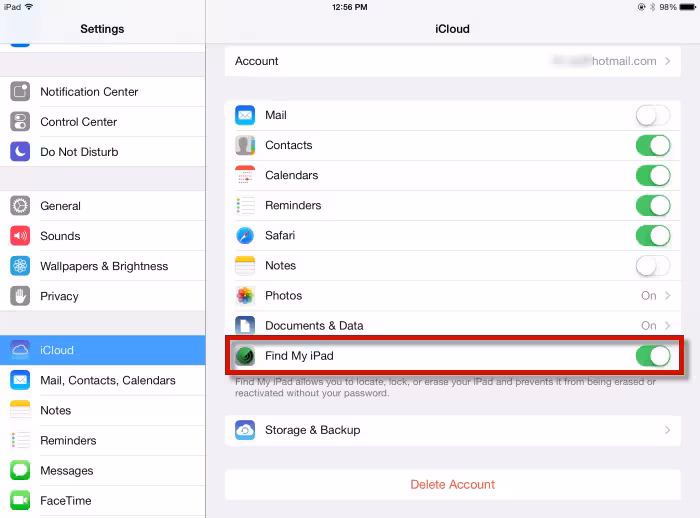Screen dimensions: 700x518
Task: Tap the Messages speech bubble icon
Action: click(20, 470)
